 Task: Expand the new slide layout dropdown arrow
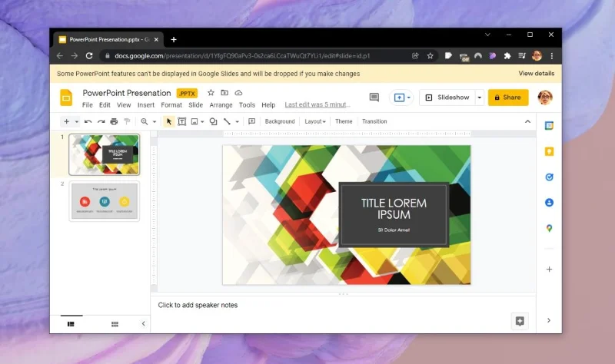tap(76, 122)
